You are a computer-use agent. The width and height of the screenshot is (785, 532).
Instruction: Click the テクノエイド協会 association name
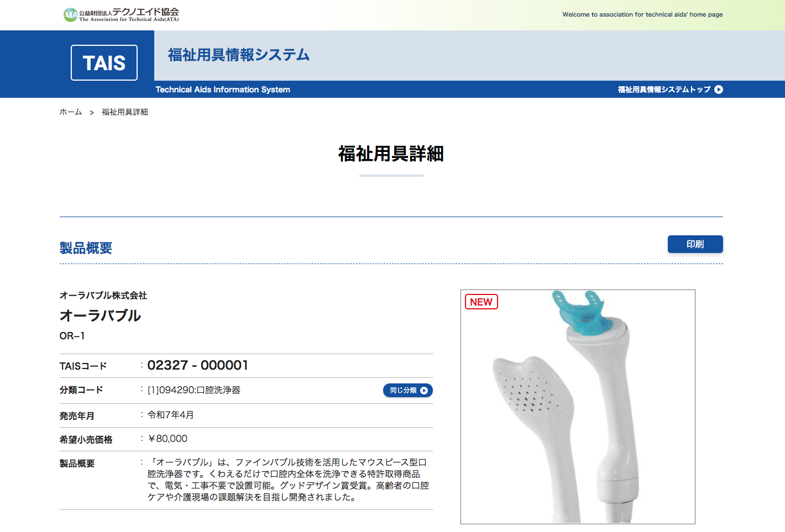point(145,12)
